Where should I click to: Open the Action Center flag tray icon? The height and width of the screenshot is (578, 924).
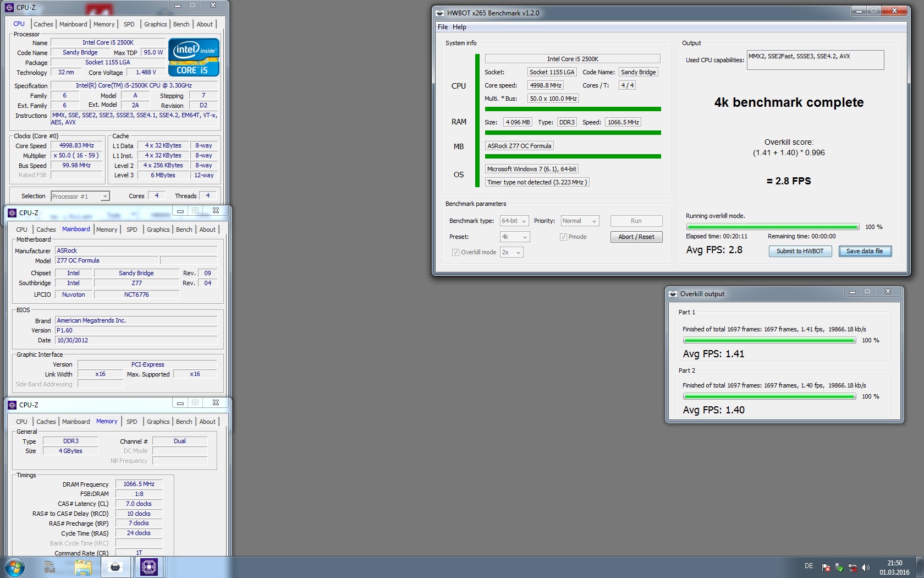point(826,568)
